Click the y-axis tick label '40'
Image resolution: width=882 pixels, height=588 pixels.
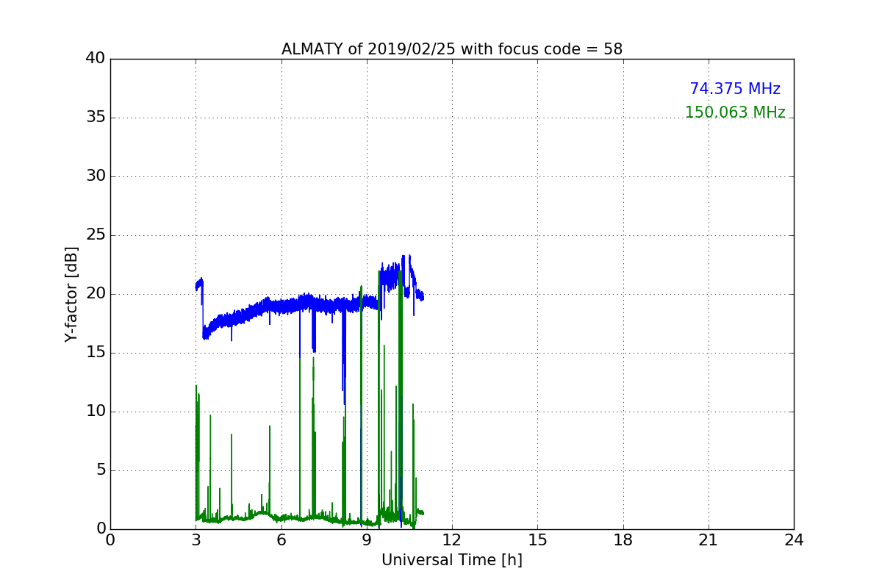click(96, 58)
